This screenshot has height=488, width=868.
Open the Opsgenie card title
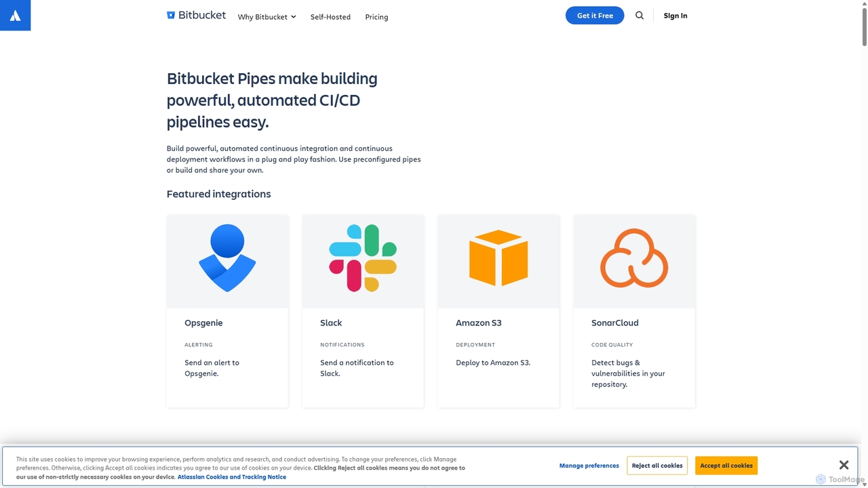point(203,323)
